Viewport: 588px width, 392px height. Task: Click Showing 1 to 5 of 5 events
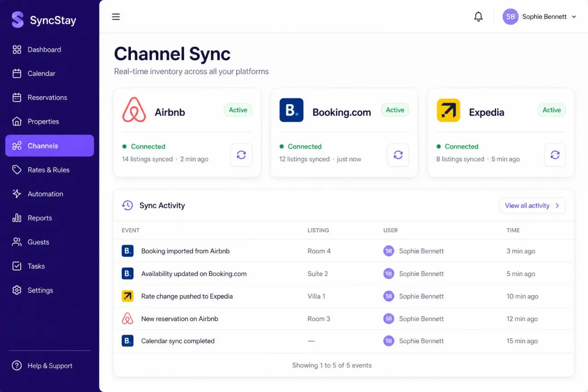point(332,365)
